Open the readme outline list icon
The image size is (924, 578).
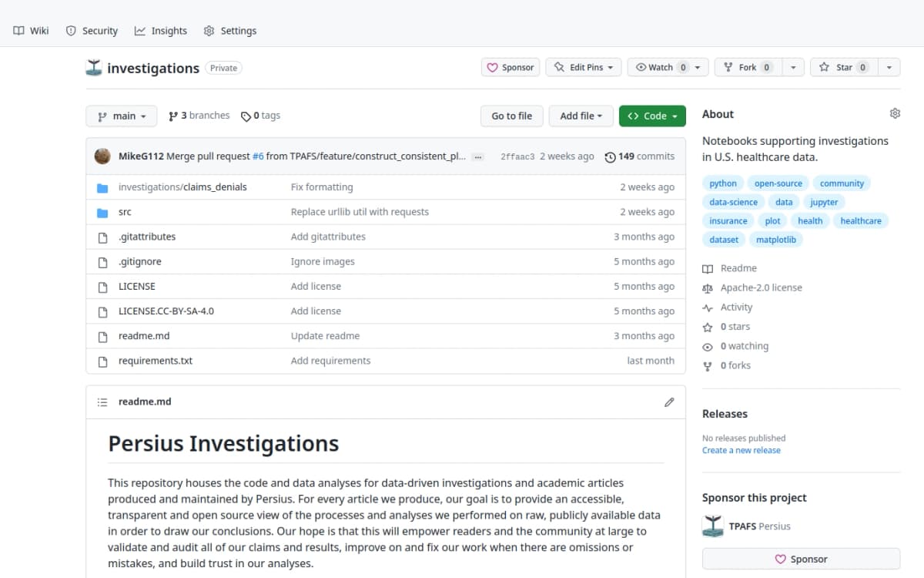click(x=102, y=402)
